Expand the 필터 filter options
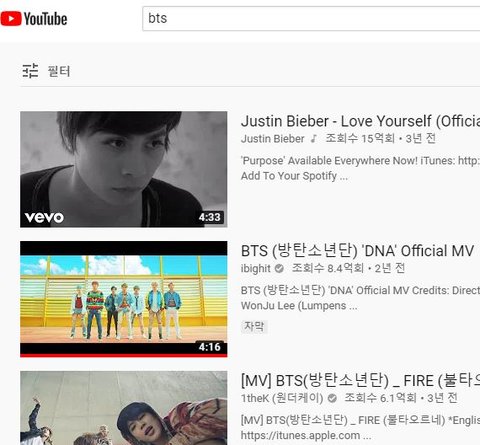Screen dimensions: 480x445 [x=59, y=71]
